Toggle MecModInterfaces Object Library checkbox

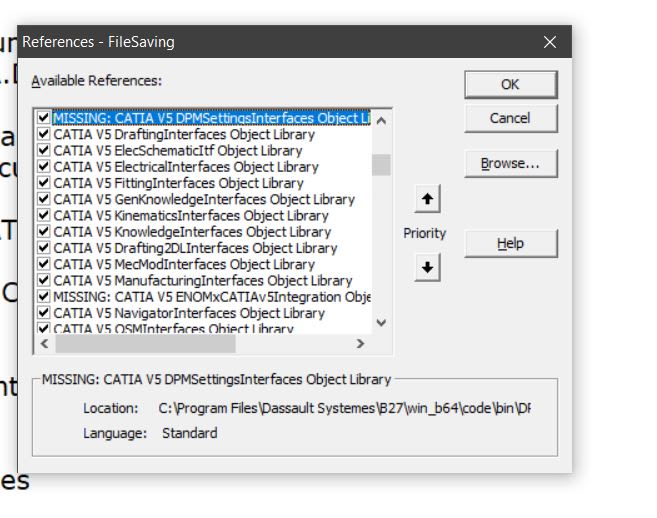pos(44,264)
